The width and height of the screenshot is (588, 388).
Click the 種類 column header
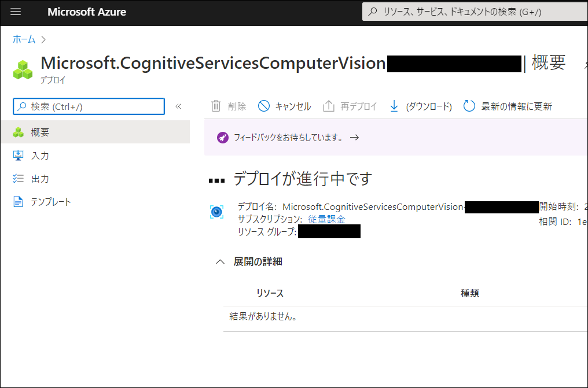pos(469,293)
